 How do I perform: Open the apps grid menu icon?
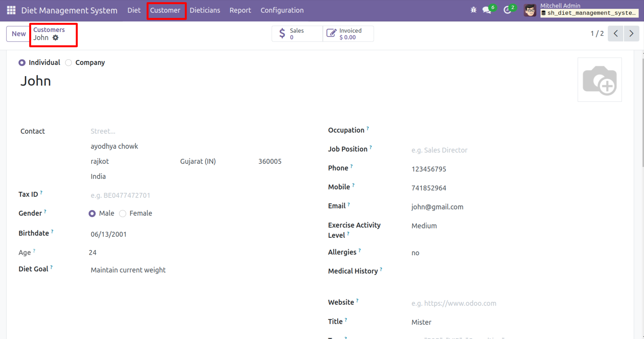click(11, 10)
